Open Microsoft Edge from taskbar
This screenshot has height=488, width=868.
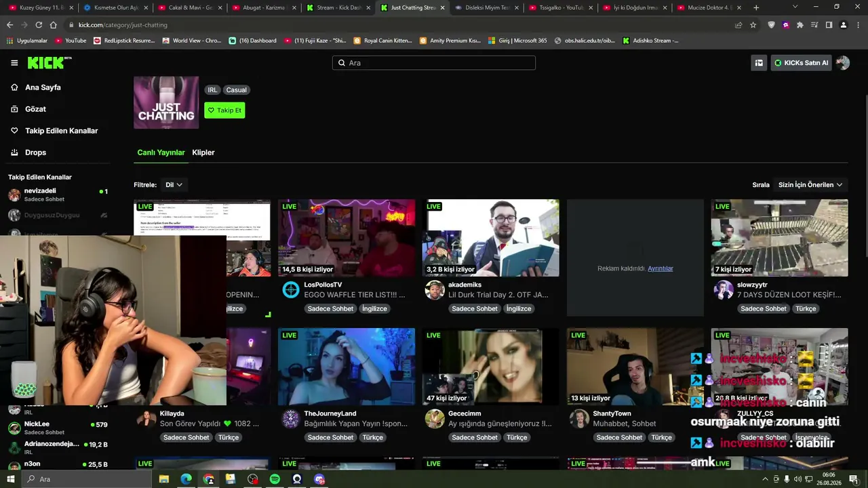point(186,479)
